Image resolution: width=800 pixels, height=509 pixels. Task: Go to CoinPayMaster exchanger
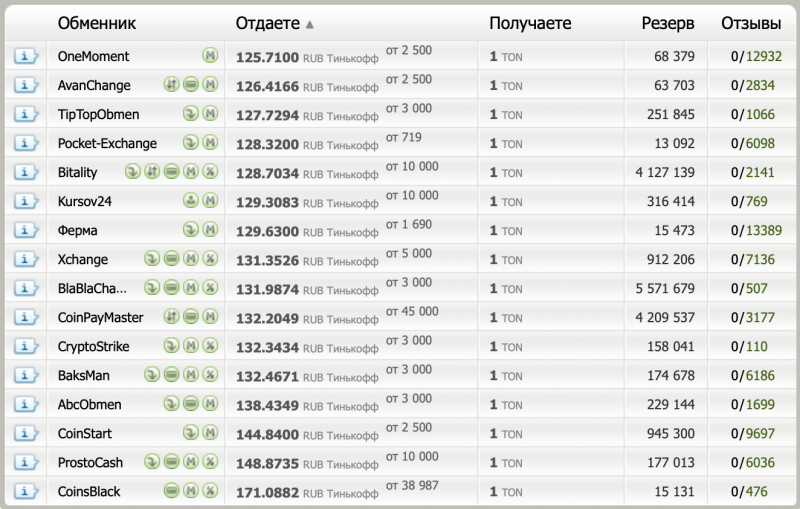click(x=101, y=318)
